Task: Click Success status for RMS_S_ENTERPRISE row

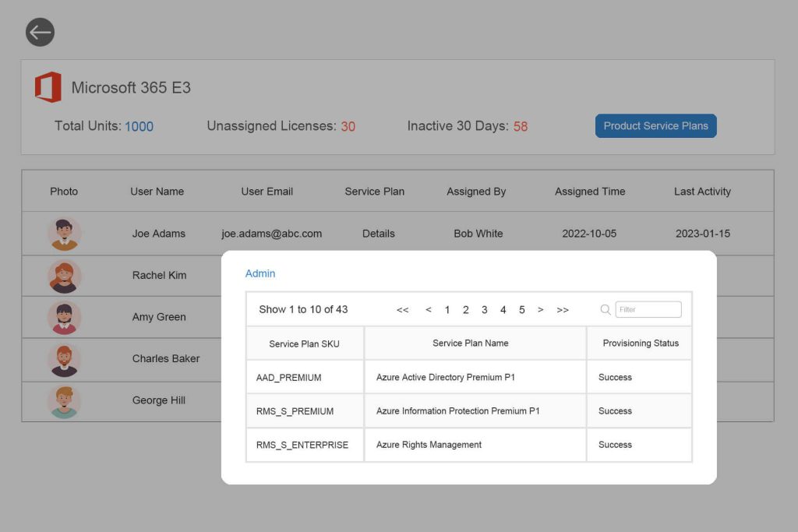Action: (615, 445)
